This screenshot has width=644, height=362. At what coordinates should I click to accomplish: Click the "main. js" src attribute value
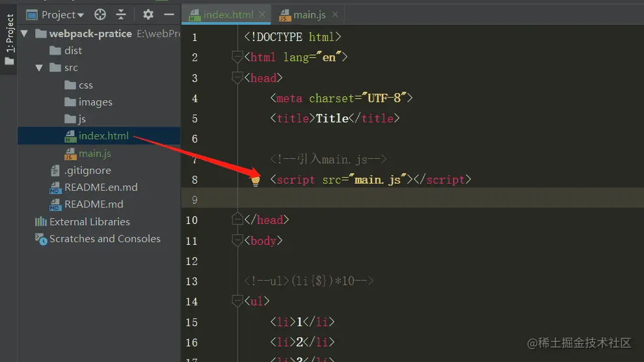point(377,180)
